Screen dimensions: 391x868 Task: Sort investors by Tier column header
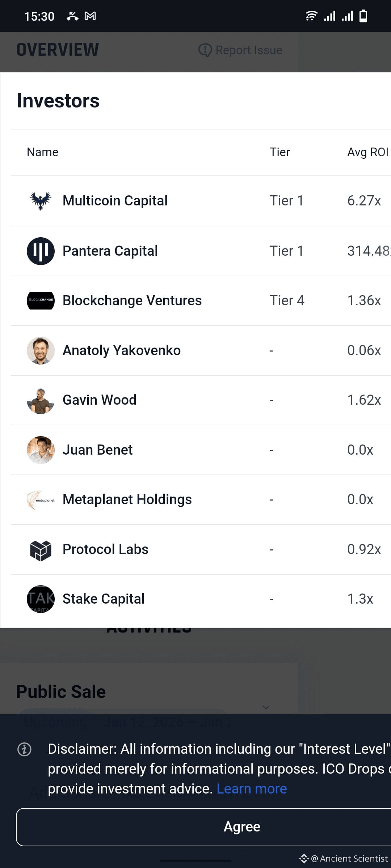point(279,152)
